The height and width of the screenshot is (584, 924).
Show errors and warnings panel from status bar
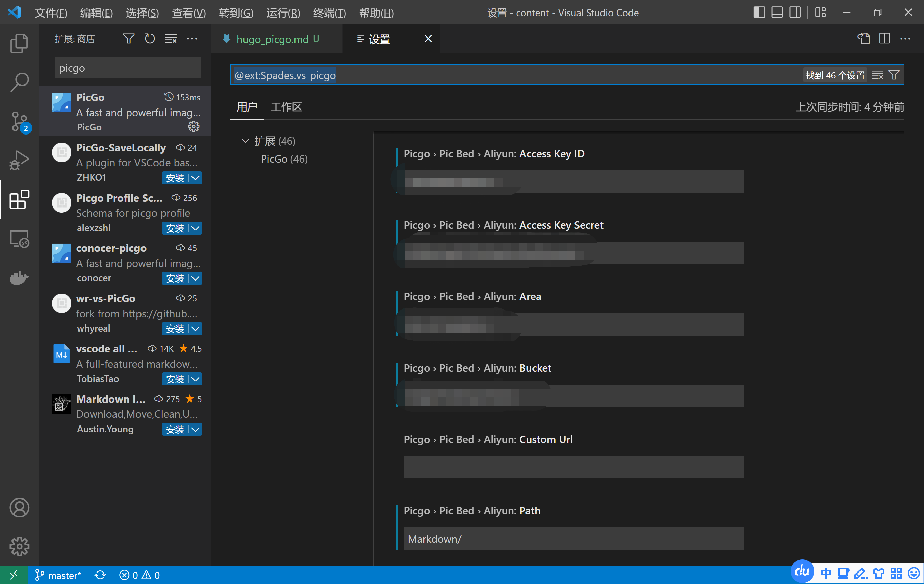coord(139,575)
